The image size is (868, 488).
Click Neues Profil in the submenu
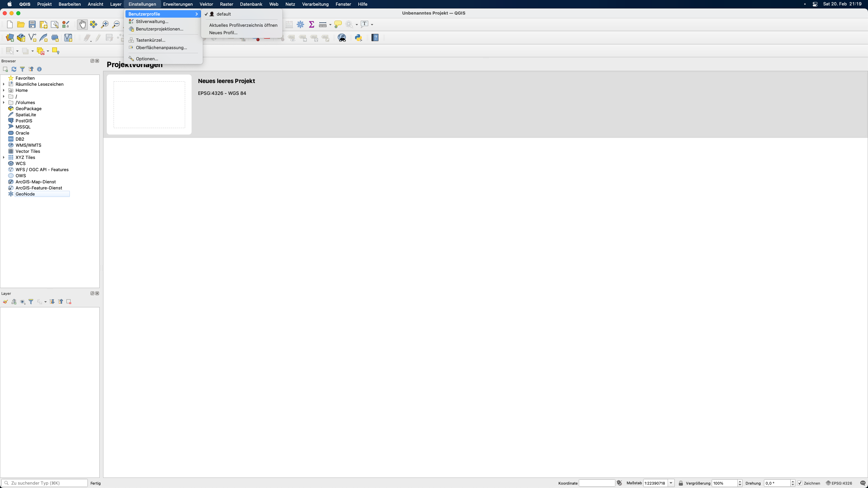[242, 33]
